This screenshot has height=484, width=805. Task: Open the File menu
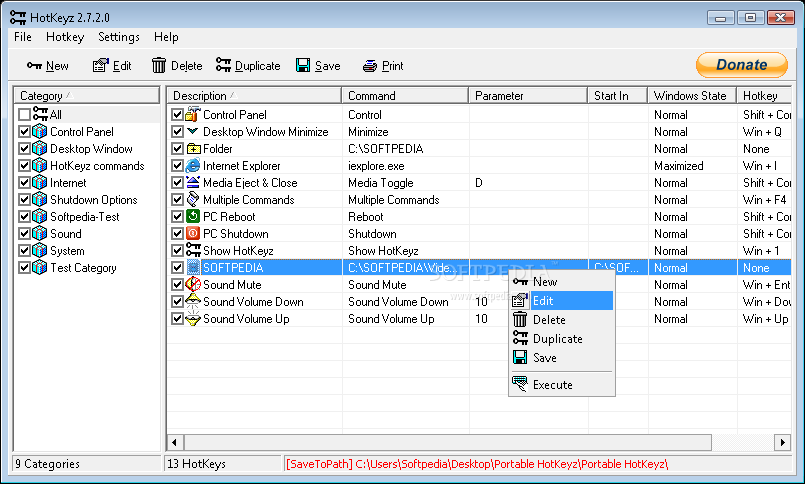point(23,37)
